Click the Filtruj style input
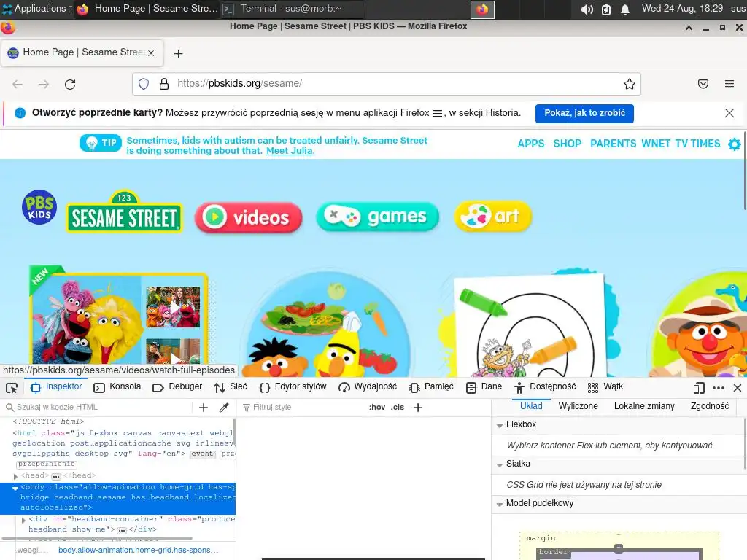The height and width of the screenshot is (560, 747). [303, 408]
